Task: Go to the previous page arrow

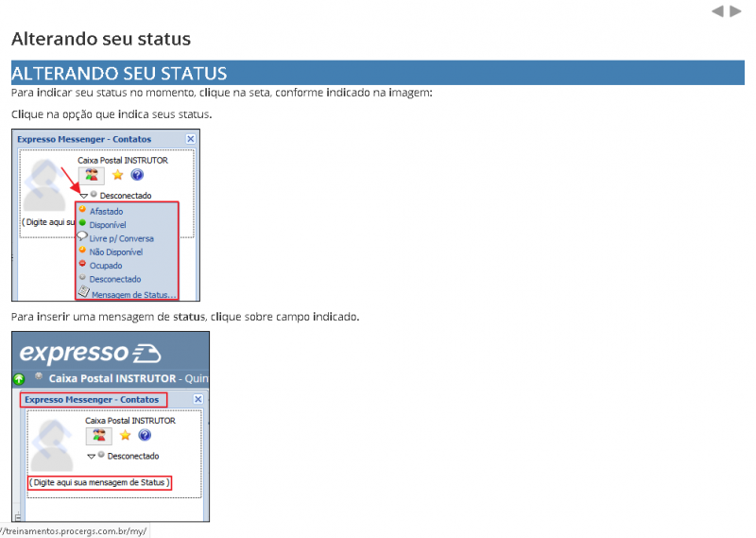Action: [717, 11]
